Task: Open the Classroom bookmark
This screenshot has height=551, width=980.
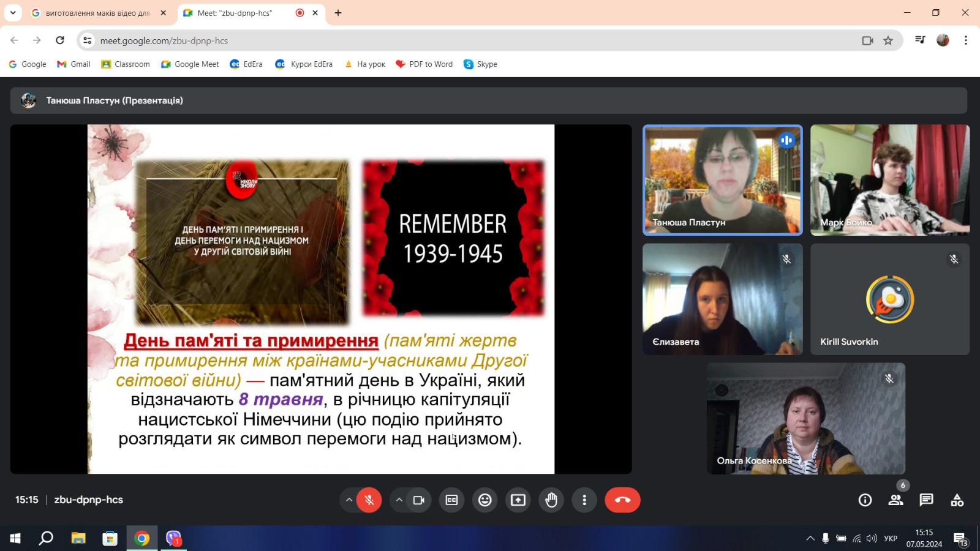Action: (126, 64)
